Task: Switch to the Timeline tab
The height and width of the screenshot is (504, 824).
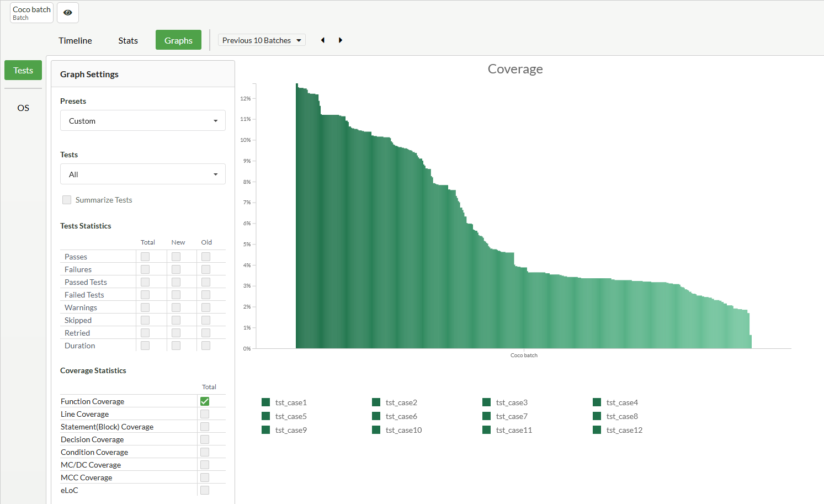Action: tap(75, 40)
